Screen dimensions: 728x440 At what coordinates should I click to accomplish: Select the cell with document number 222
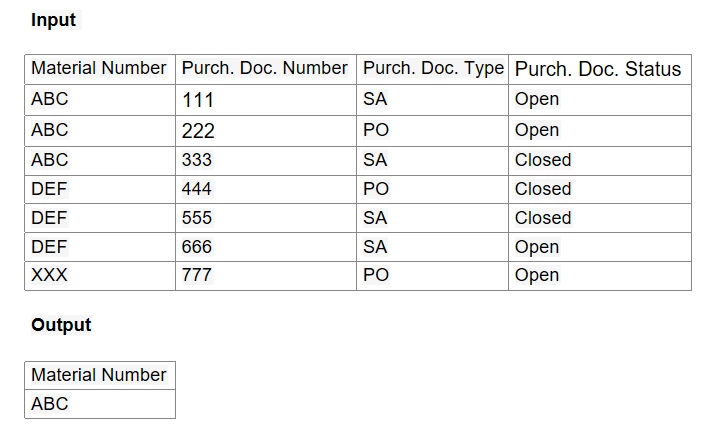(x=266, y=131)
